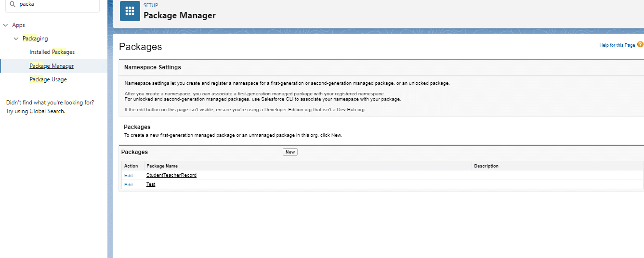644x258 pixels.
Task: Collapse the Packaging subsection chevron
Action: pos(16,39)
